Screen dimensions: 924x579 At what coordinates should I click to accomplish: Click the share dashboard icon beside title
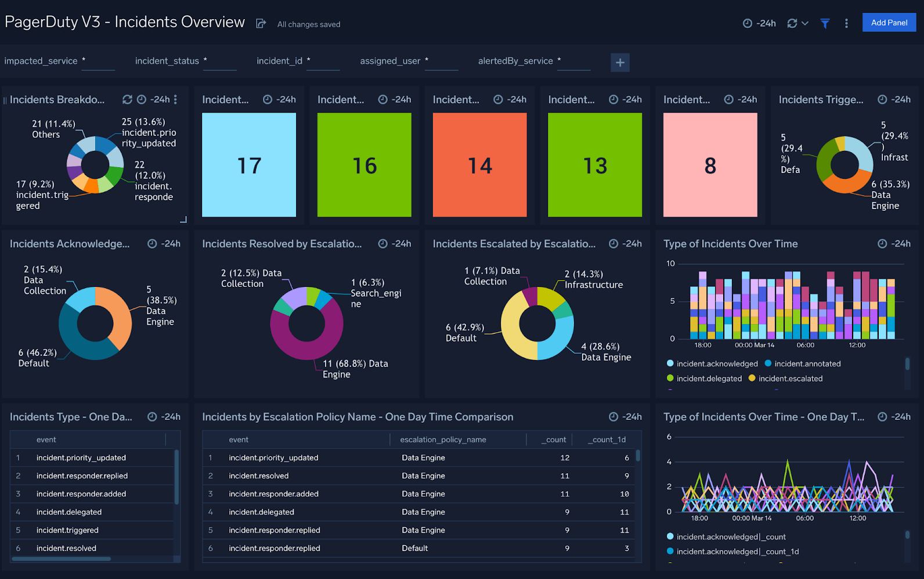pyautogui.click(x=261, y=24)
